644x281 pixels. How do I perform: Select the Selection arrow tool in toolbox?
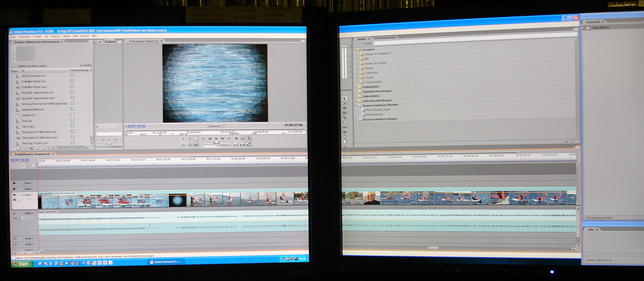[345, 98]
